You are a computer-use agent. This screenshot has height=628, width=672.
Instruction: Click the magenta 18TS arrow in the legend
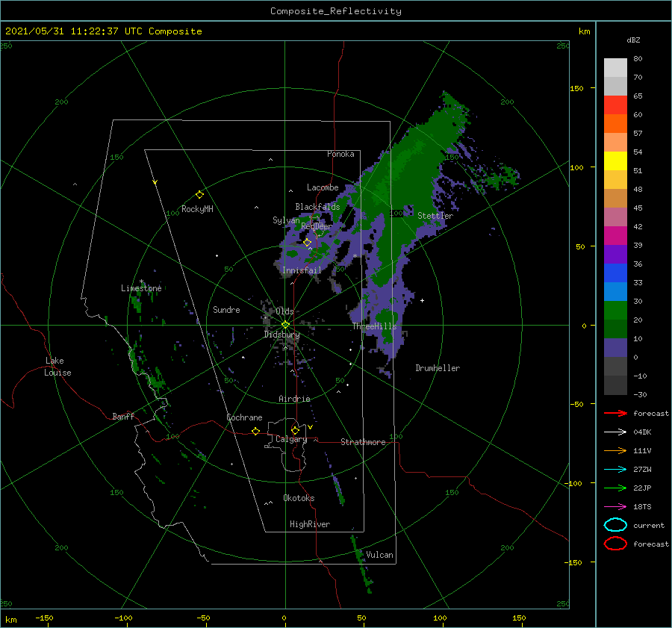(615, 507)
